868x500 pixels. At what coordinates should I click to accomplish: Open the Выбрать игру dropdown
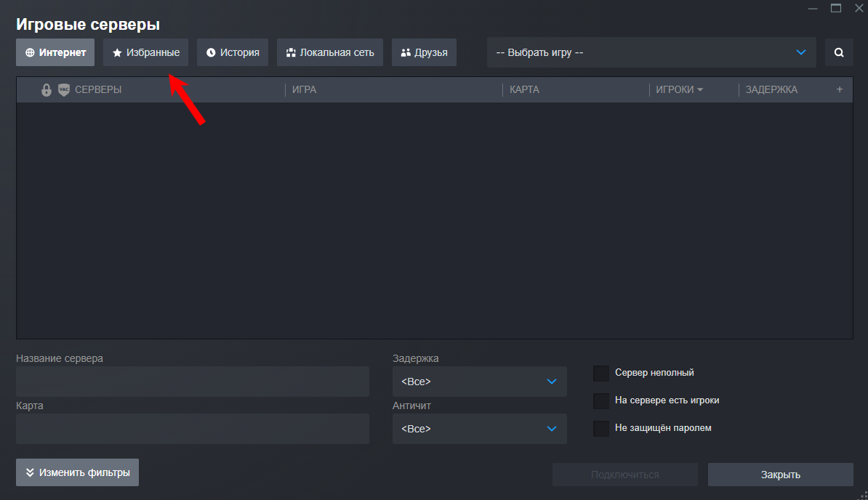tap(651, 52)
